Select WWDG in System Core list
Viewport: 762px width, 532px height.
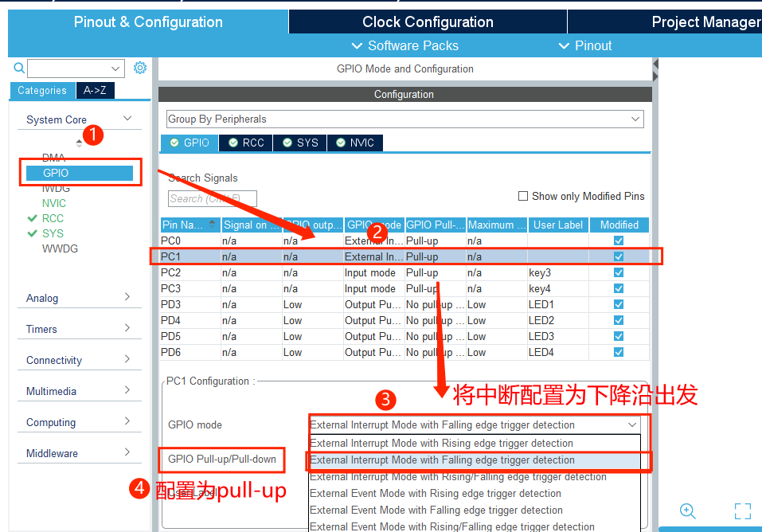tap(60, 248)
